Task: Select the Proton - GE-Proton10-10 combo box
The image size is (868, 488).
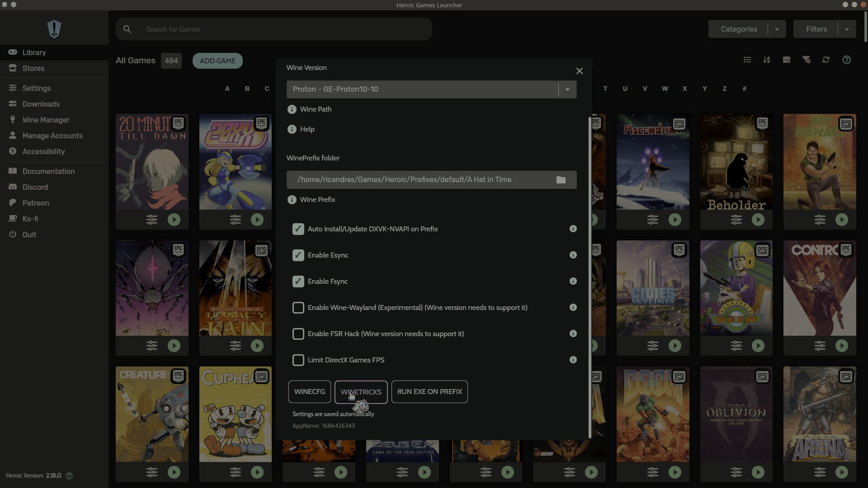Action: [431, 89]
